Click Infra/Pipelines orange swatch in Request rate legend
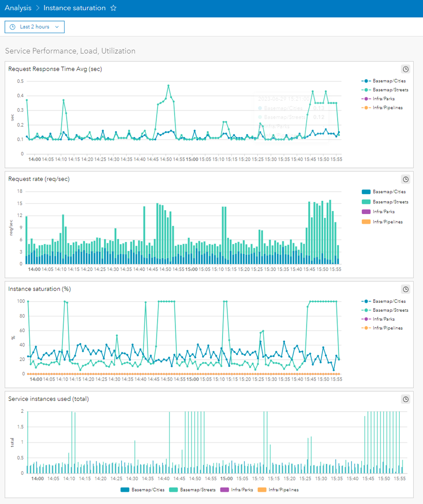This screenshot has height=504, width=423. [x=366, y=222]
